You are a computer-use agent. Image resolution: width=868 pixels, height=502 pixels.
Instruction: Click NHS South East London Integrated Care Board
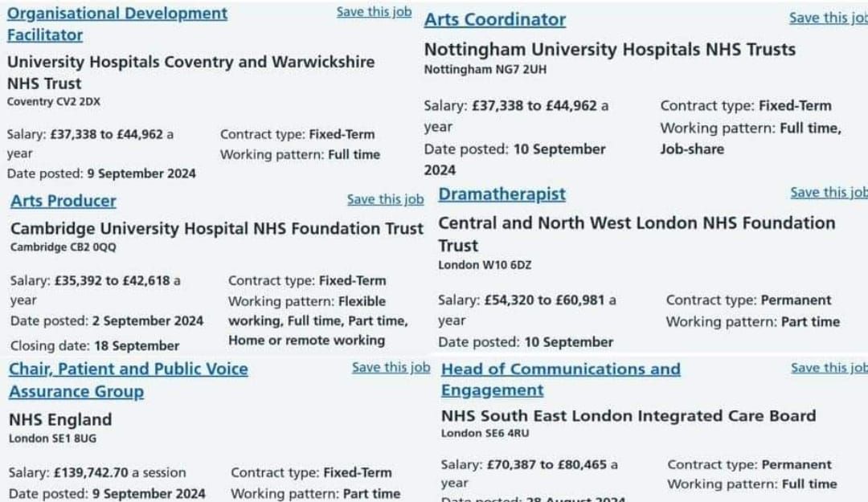tap(628, 416)
